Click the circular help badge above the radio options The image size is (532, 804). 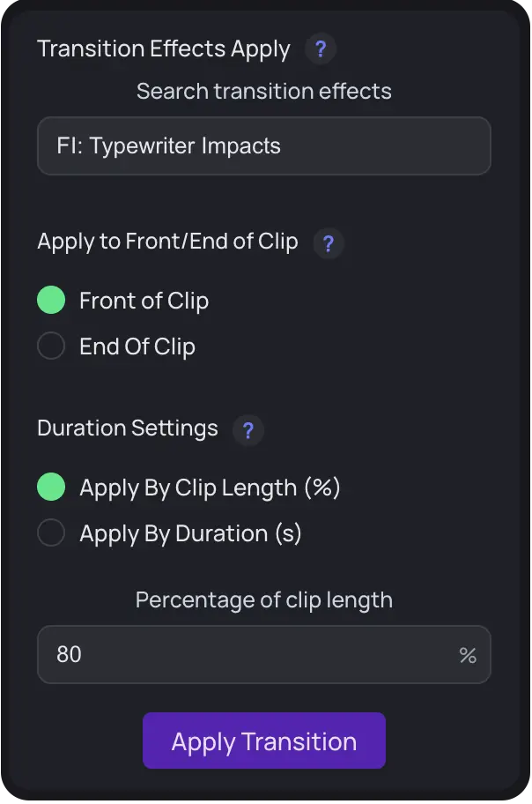click(329, 243)
